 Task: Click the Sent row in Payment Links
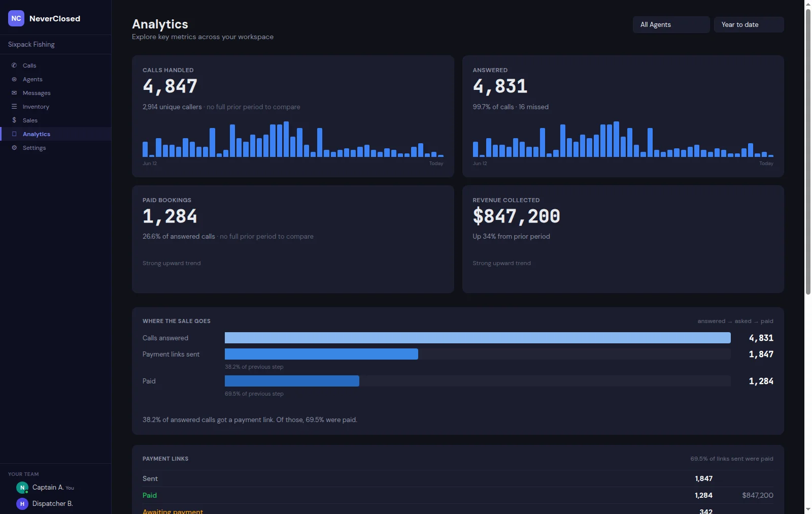(458, 478)
